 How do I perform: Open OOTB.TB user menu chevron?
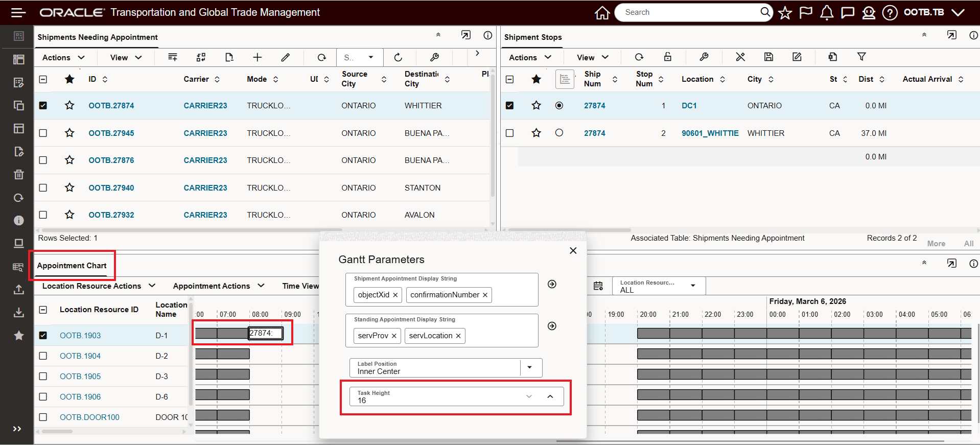point(958,12)
